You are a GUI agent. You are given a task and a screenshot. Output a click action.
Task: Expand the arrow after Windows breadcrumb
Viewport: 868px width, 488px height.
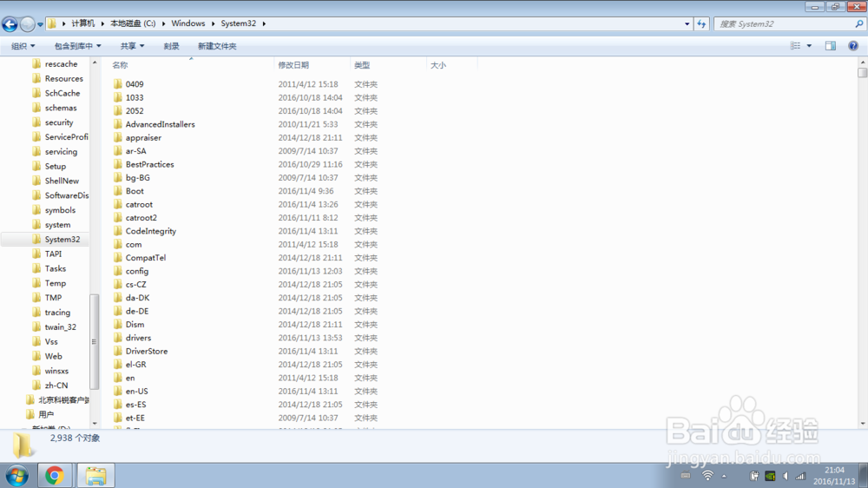tap(214, 23)
